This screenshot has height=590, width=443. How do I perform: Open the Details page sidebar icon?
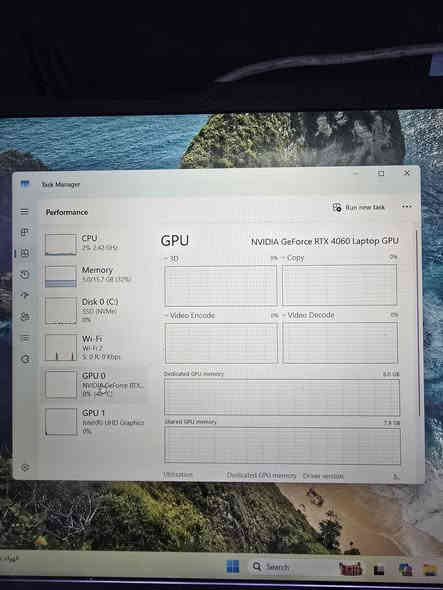point(25,338)
